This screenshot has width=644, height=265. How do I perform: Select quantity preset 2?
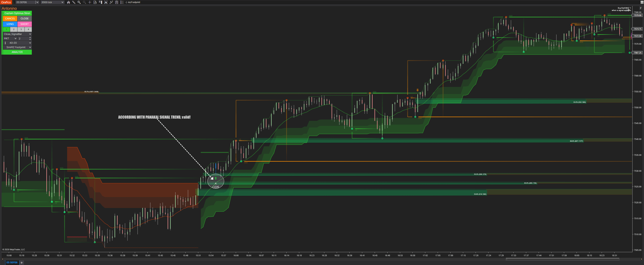tap(14, 29)
